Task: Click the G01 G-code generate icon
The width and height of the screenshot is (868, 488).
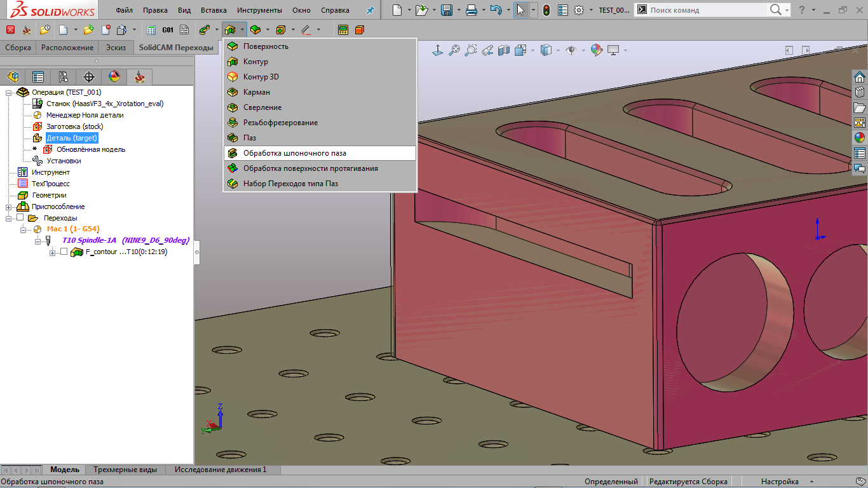Action: (x=168, y=30)
